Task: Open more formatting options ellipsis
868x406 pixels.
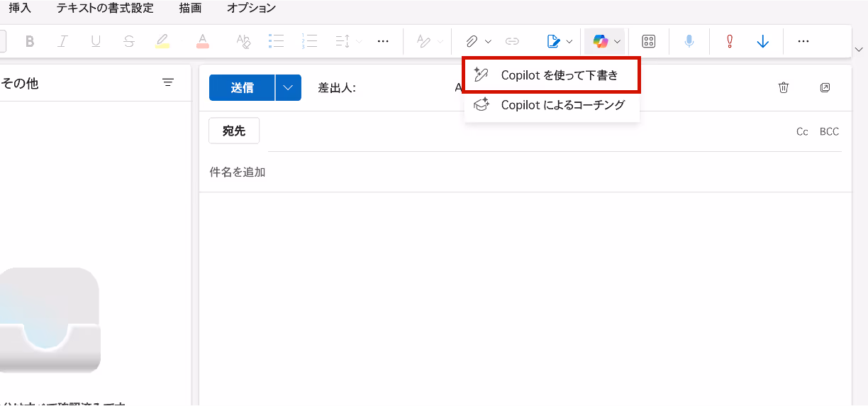Action: 383,42
